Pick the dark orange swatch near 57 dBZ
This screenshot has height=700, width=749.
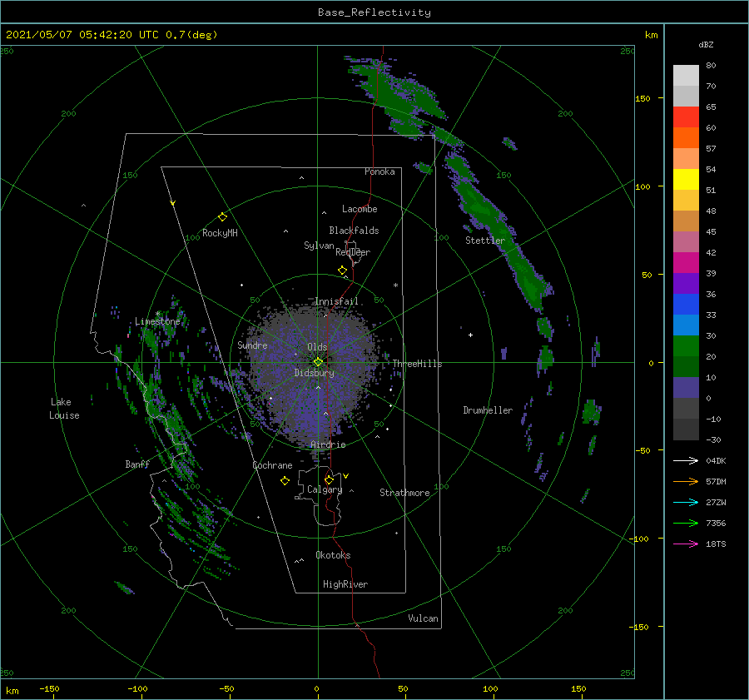(686, 137)
